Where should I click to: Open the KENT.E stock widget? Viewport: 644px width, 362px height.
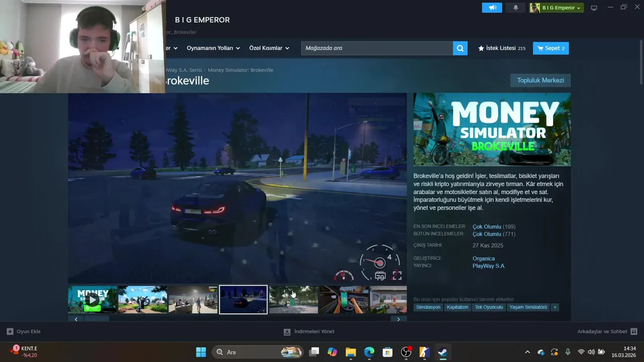[24, 351]
